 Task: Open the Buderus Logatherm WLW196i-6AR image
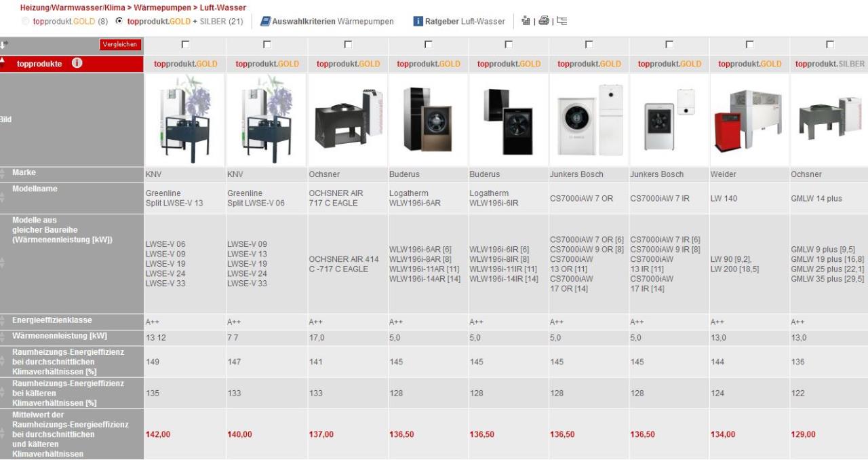click(429, 119)
